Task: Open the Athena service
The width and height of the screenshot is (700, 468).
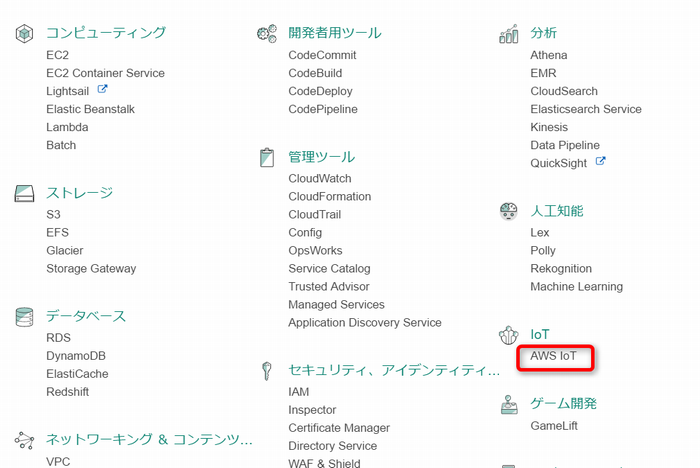Action: coord(549,55)
